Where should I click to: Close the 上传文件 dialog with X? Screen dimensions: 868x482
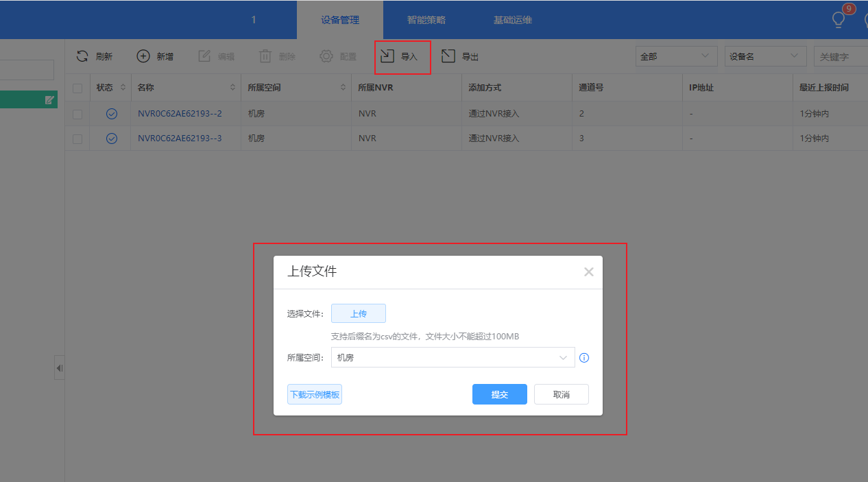588,272
